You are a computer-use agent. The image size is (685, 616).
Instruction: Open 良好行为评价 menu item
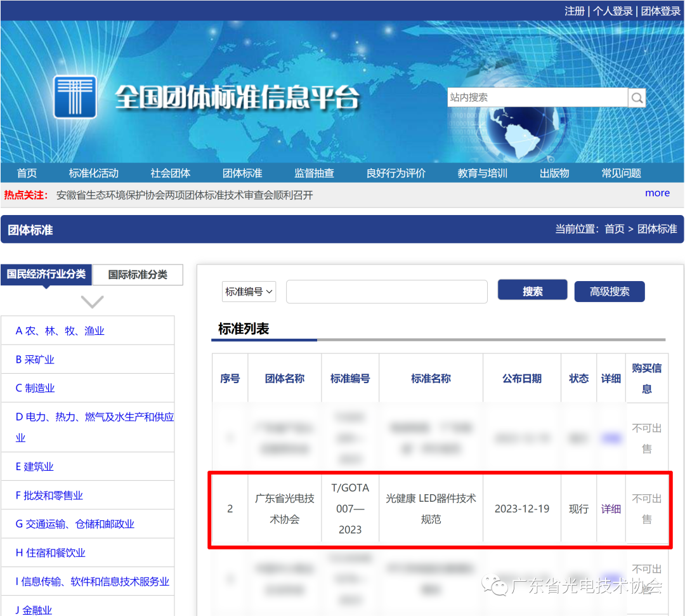click(x=396, y=173)
